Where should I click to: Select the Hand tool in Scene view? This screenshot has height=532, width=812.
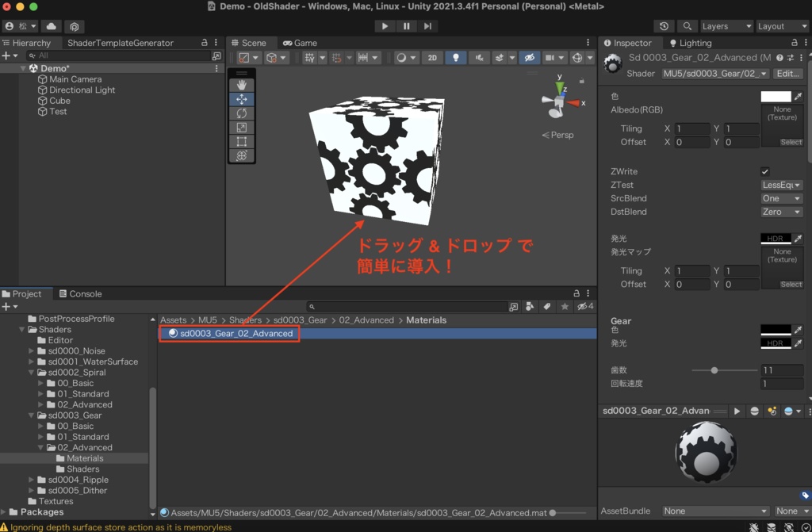pyautogui.click(x=241, y=85)
